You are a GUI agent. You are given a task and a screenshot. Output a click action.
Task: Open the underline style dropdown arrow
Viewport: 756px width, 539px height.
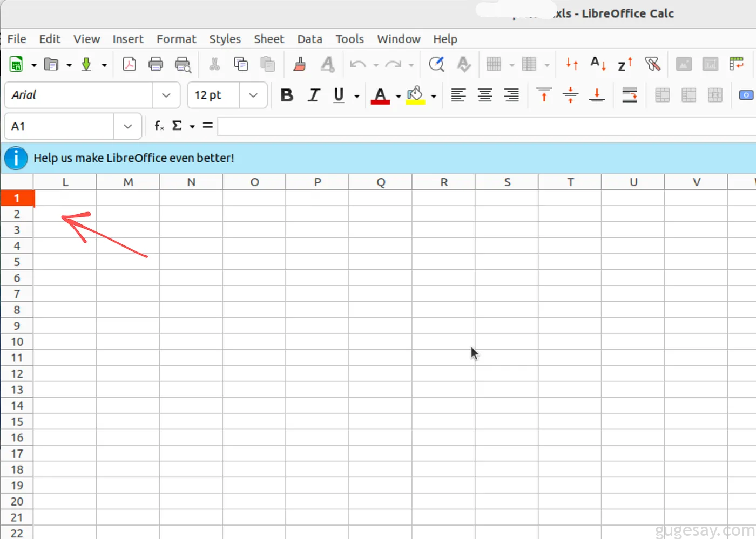pyautogui.click(x=357, y=96)
